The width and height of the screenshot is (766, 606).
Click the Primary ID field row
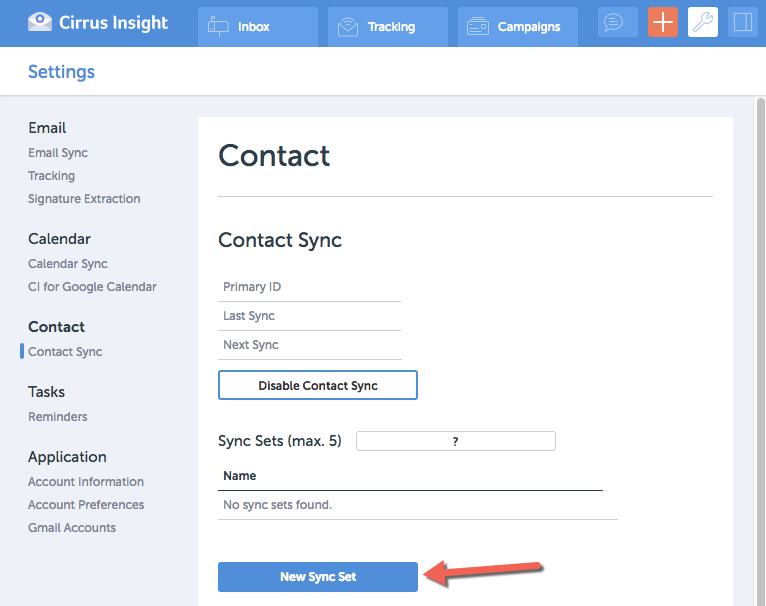tap(310, 287)
